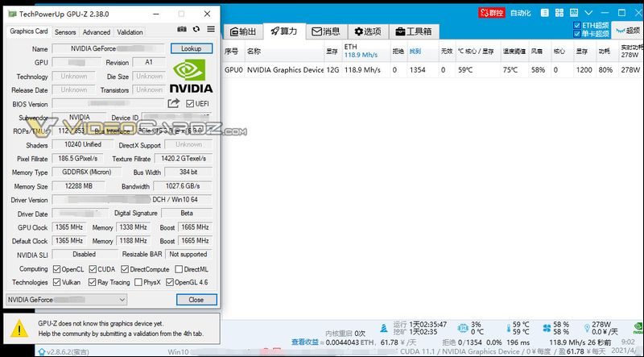The height and width of the screenshot is (357, 644).
Task: Click the thermometer temperature icon
Action: point(508,328)
